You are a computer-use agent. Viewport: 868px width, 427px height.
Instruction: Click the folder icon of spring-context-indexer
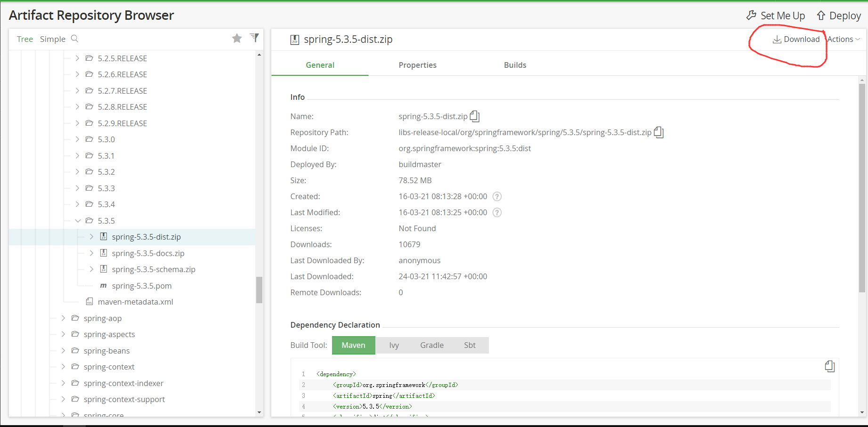[75, 383]
